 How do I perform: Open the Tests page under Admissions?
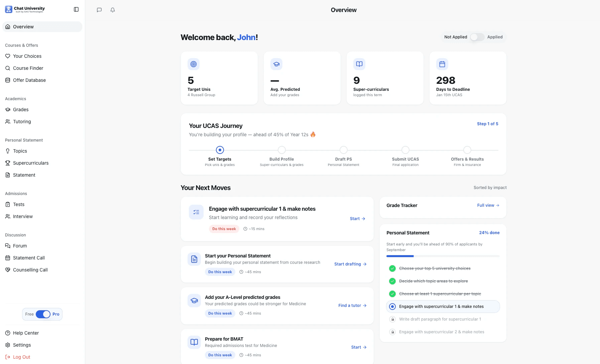coord(19,204)
